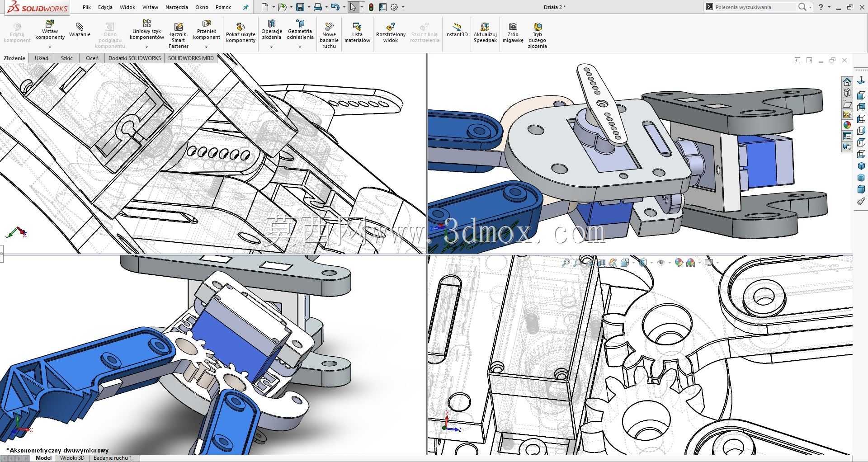The width and height of the screenshot is (868, 462).
Task: Open the Badanie ruchu 1 tab
Action: (113, 458)
